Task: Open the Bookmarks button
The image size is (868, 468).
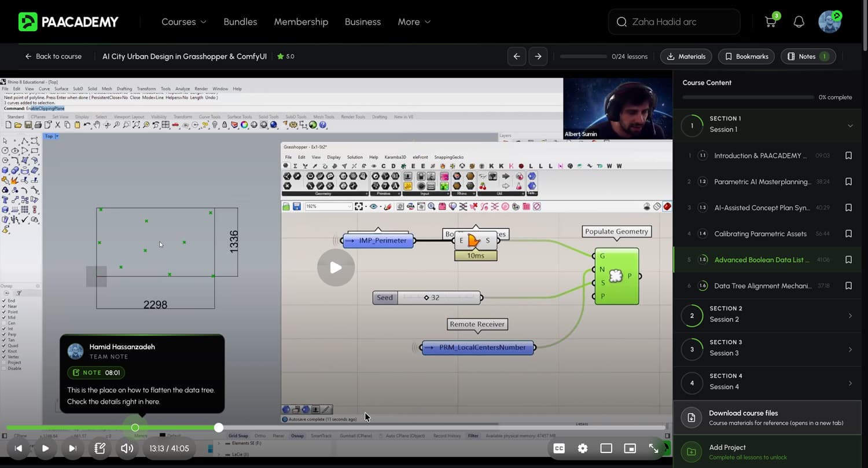Action: pyautogui.click(x=746, y=56)
